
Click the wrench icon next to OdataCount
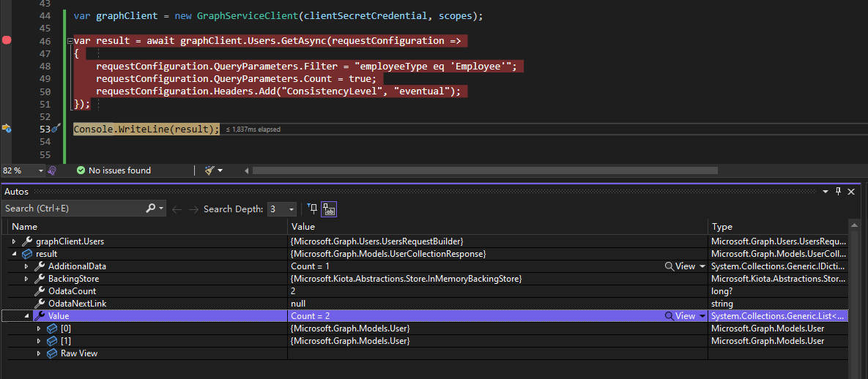[x=40, y=291]
